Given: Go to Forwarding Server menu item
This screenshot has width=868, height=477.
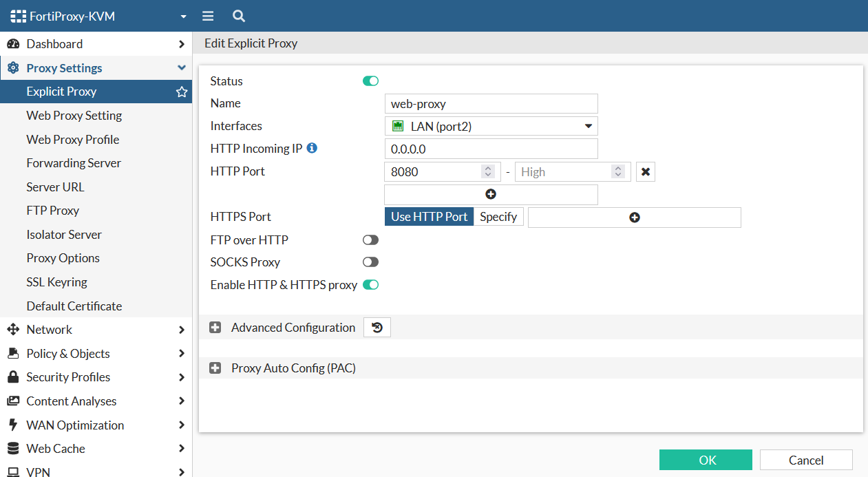Looking at the screenshot, I should click(74, 163).
